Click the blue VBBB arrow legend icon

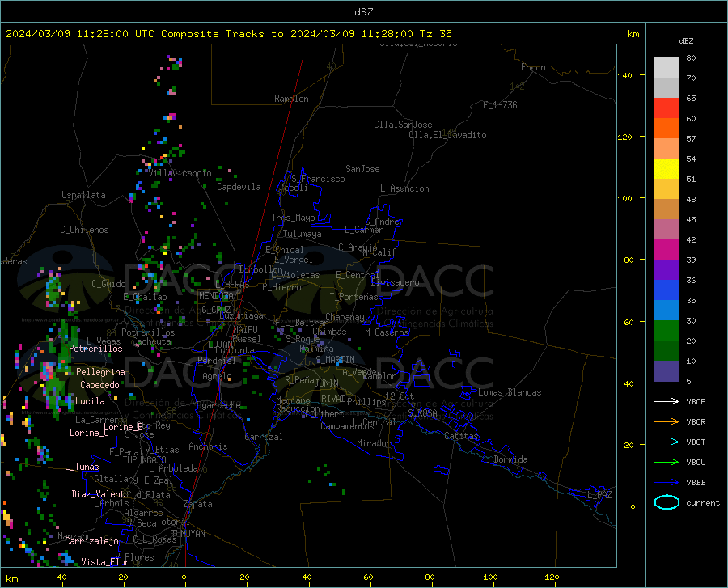tap(667, 483)
